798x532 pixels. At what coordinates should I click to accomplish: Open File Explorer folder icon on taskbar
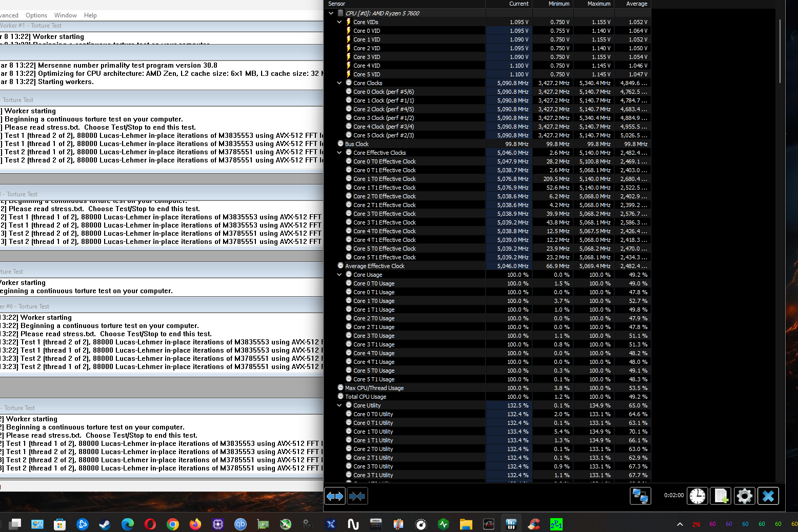[466, 524]
